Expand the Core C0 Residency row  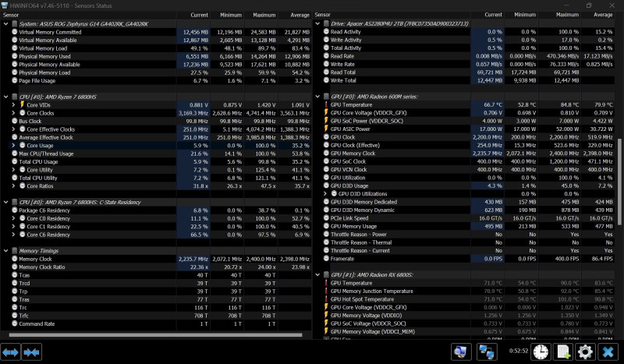14,218
